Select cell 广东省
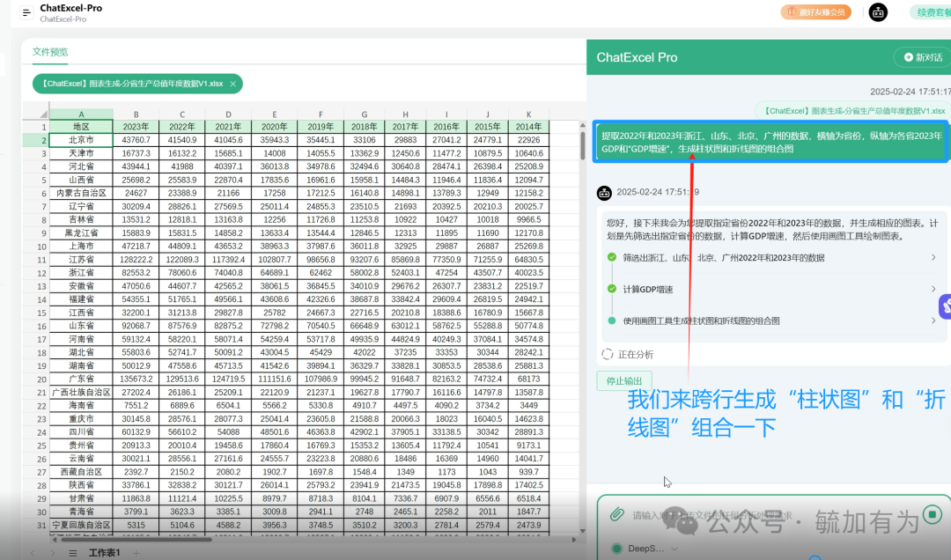This screenshot has width=951, height=560. pyautogui.click(x=81, y=379)
